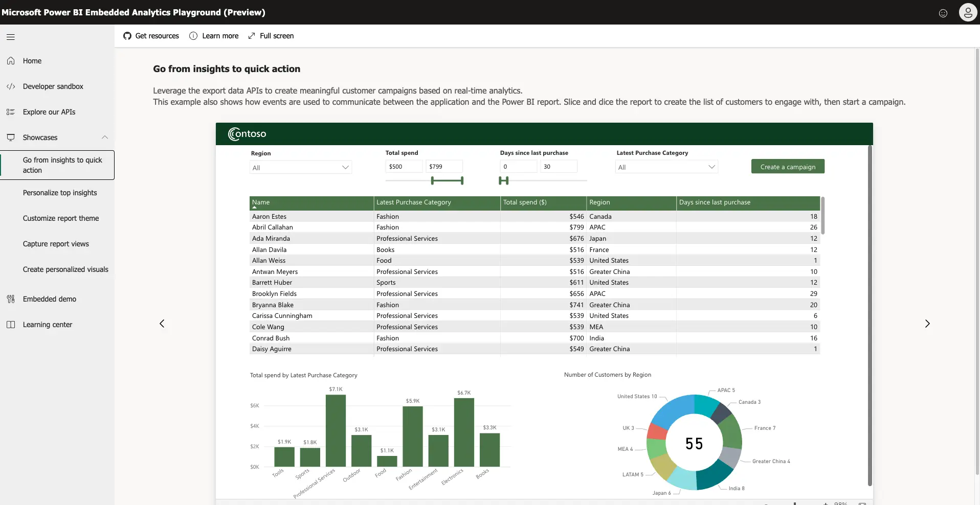
Task: Click Conrad Bush table row
Action: [x=534, y=338]
